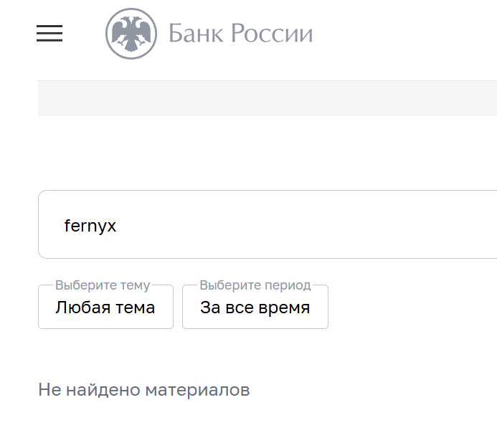Click the Bank of Russia eagle emblem
Image resolution: width=497 pixels, height=448 pixels.
[131, 34]
